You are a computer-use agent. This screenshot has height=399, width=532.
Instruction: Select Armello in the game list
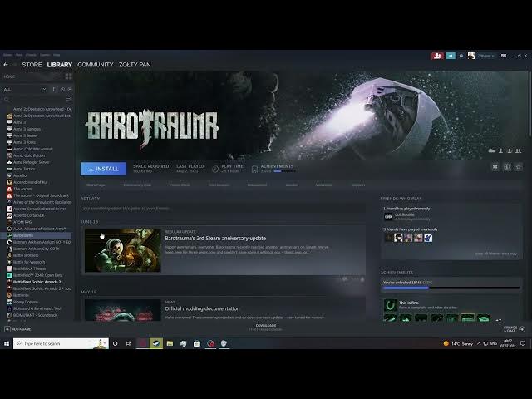pyautogui.click(x=20, y=175)
